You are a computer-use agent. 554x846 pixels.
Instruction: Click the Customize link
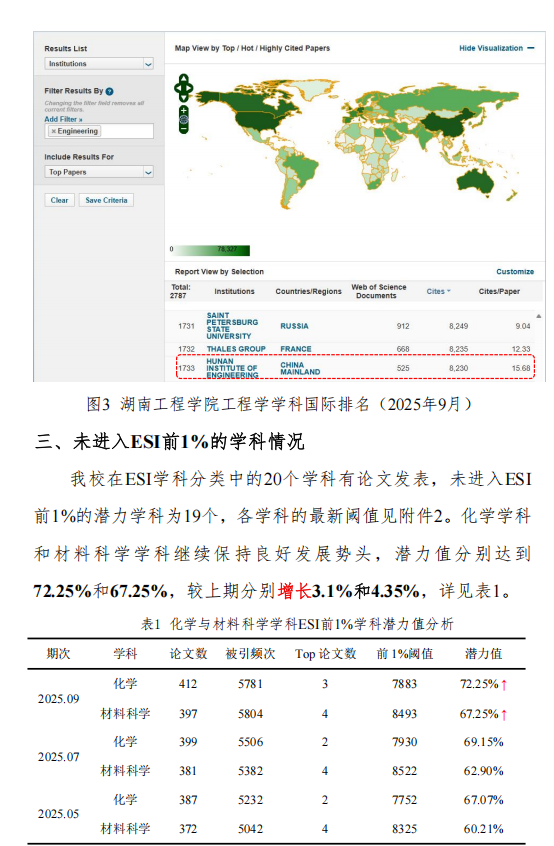point(515,271)
